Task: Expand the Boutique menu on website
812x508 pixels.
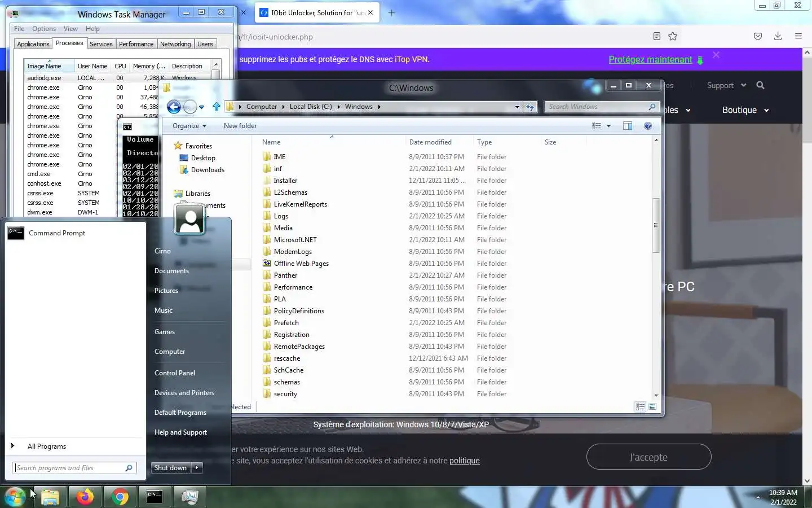Action: pyautogui.click(x=745, y=110)
